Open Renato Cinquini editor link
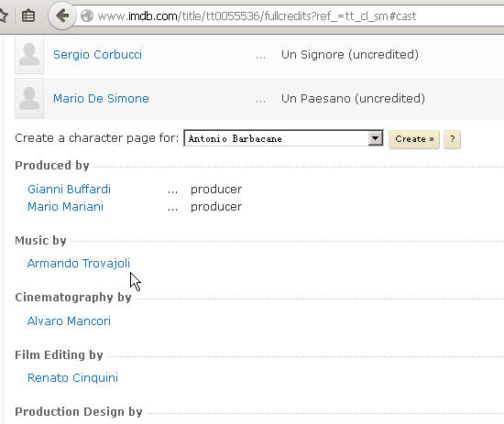 pos(72,377)
